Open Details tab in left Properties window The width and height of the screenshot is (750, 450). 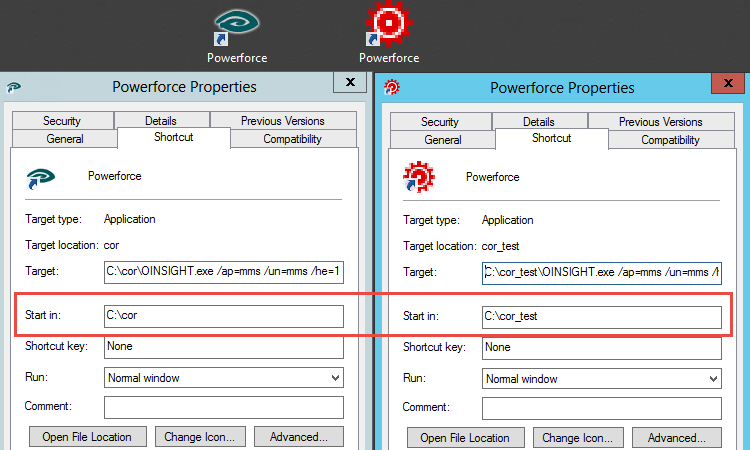(x=162, y=121)
